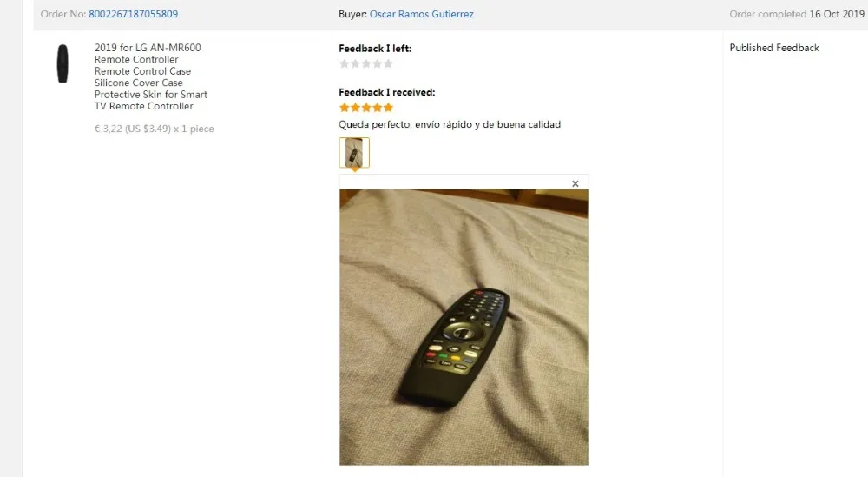Open buyer Oscar Ramos Gutierrez profile
Image resolution: width=868 pixels, height=477 pixels.
click(421, 14)
